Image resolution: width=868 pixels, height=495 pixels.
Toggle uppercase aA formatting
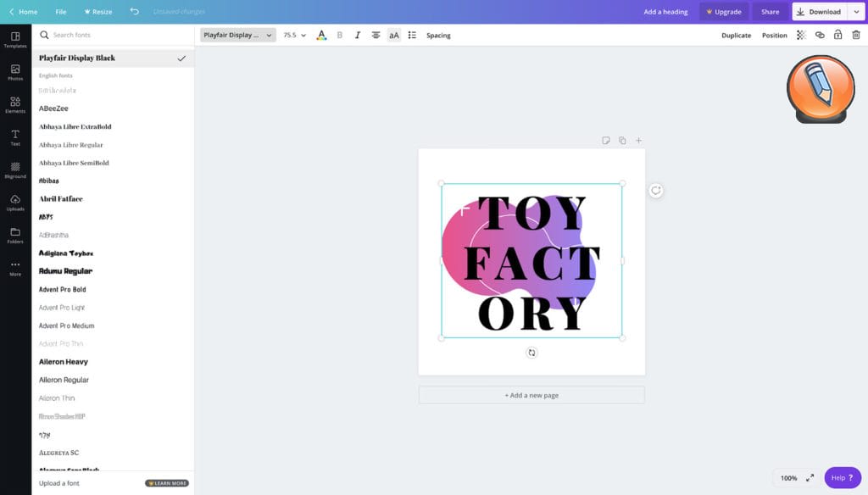pos(393,35)
